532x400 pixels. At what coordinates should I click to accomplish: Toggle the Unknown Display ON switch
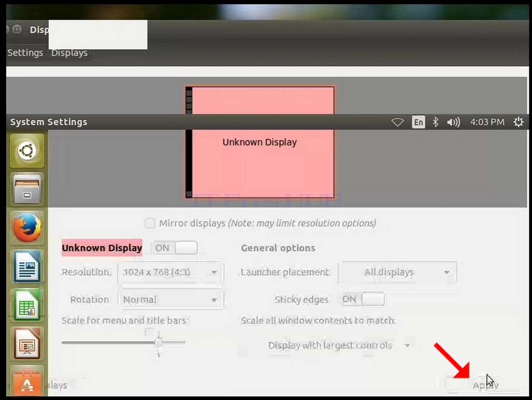coord(175,248)
